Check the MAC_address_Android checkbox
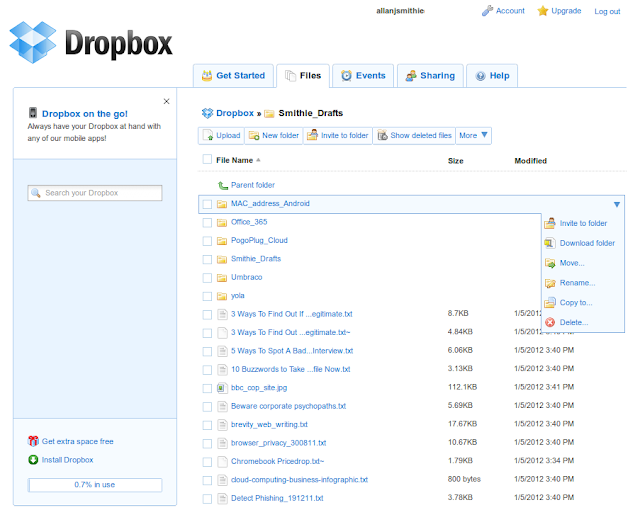Screen dimensions: 640x510 coord(207,204)
